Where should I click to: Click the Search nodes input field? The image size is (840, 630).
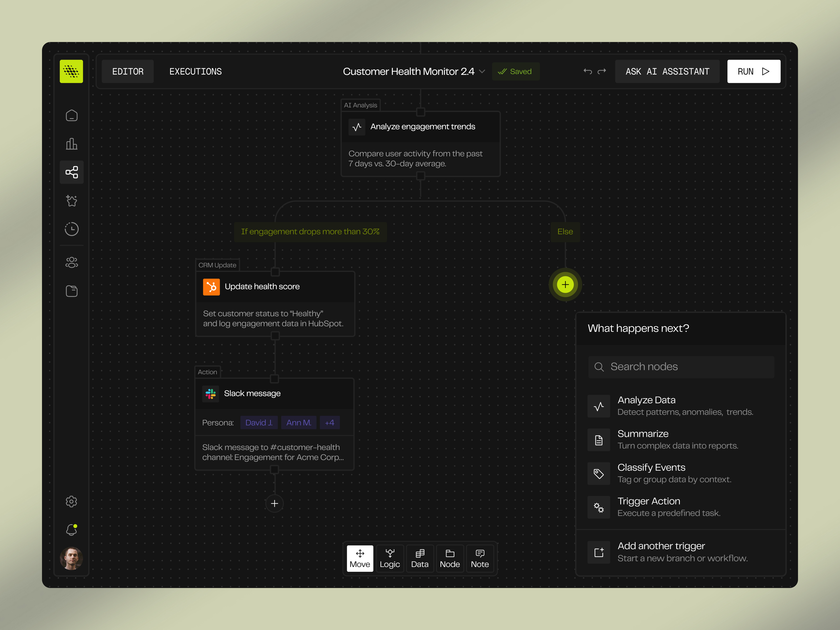[x=680, y=366]
